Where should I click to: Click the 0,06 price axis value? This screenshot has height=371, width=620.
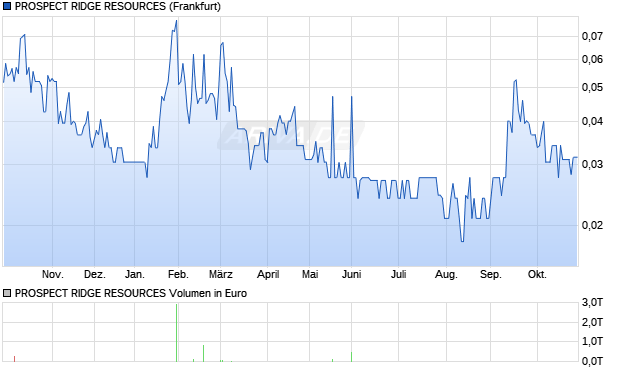(592, 60)
